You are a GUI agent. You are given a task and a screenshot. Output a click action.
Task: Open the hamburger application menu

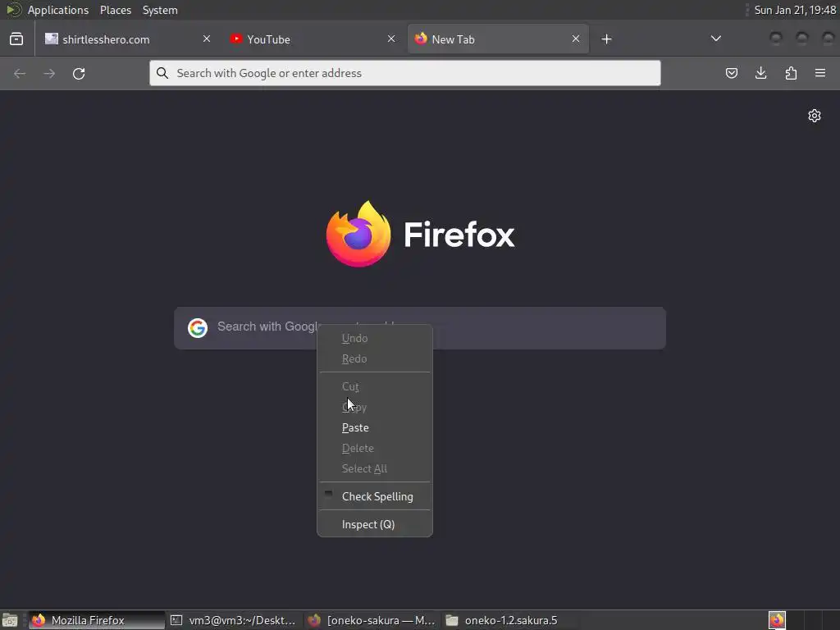click(820, 73)
